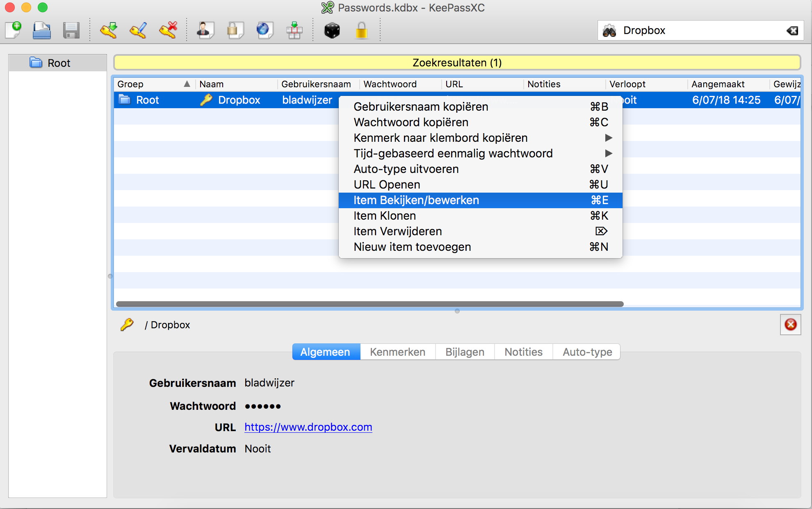Click the open database folder icon
The height and width of the screenshot is (509, 812).
point(42,30)
